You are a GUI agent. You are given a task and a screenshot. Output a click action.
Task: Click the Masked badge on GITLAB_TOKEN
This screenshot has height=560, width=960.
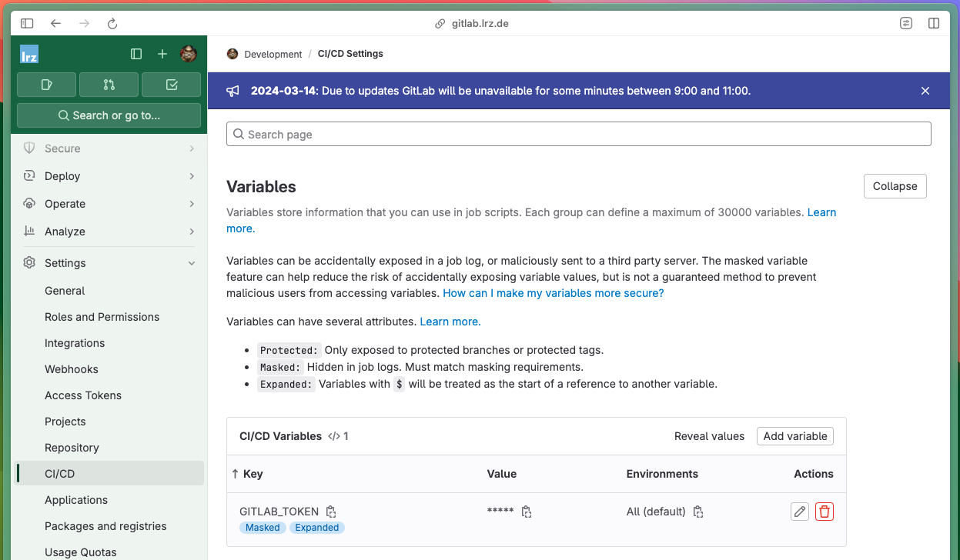pyautogui.click(x=263, y=528)
